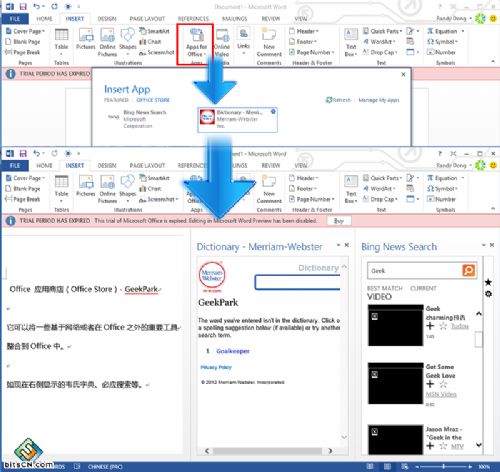Image resolution: width=500 pixels, height=472 pixels.
Task: Toggle star rating for Geek charming video
Action: 443,326
